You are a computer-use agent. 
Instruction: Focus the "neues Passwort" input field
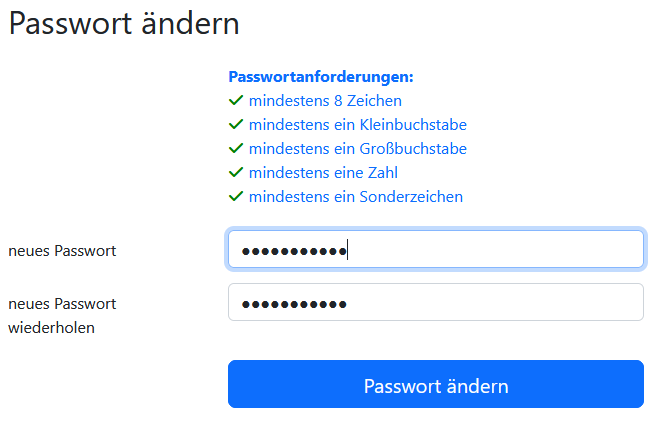coord(490,250)
